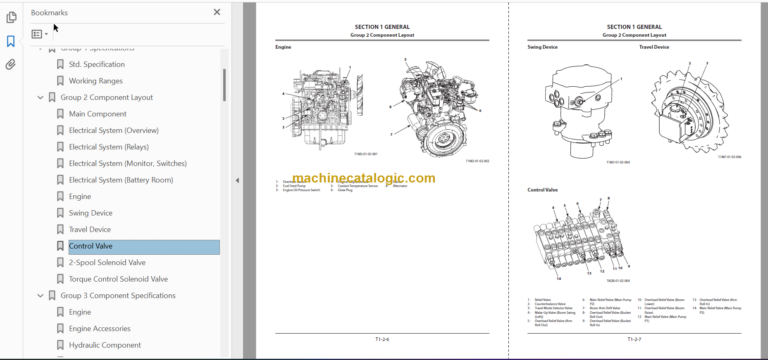The width and height of the screenshot is (768, 360).
Task: Click the bookmark icon beside Main Component
Action: [x=60, y=114]
